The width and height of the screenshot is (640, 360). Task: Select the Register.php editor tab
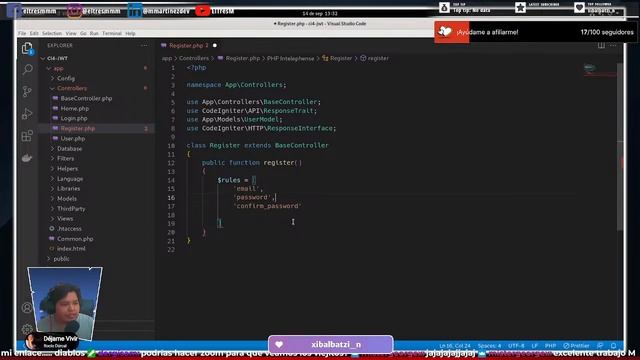[189, 45]
